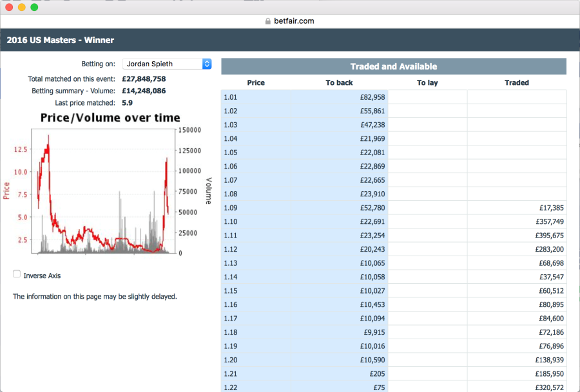Click the 1.13 price cell
Image resolution: width=580 pixels, height=392 pixels.
(256, 263)
